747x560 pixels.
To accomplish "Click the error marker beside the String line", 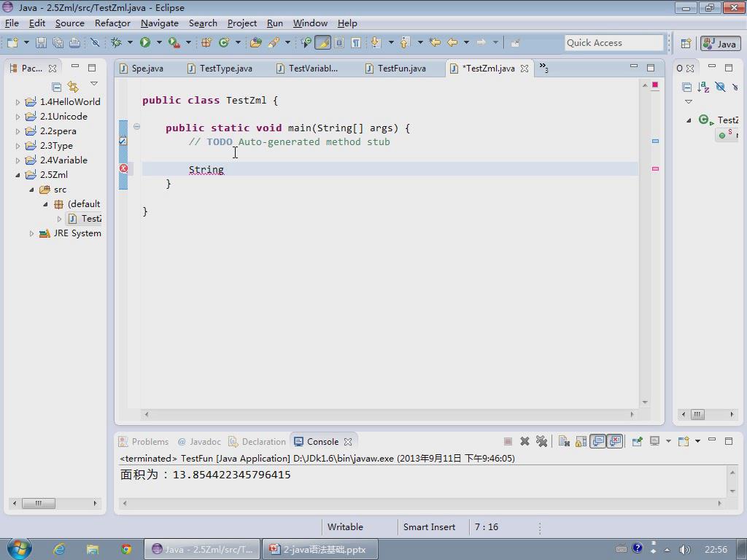I will (123, 168).
